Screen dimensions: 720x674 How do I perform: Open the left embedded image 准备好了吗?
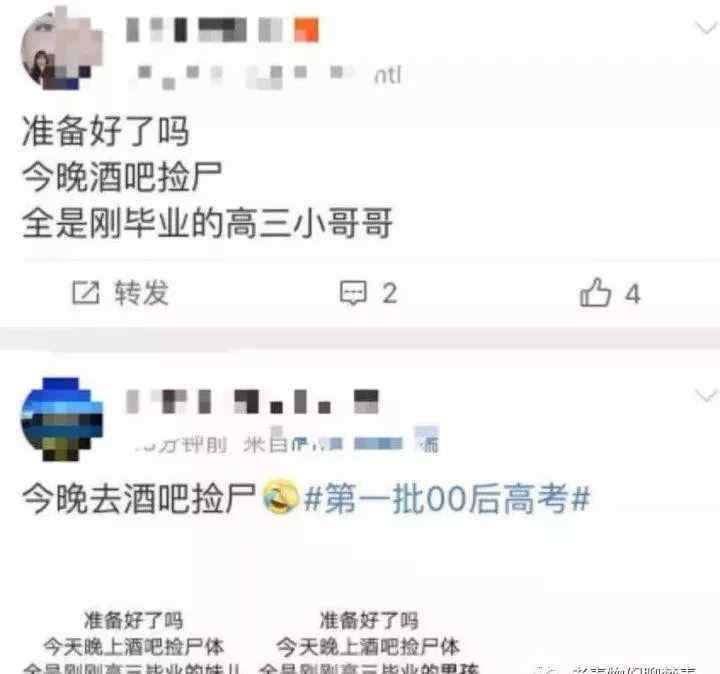click(133, 641)
